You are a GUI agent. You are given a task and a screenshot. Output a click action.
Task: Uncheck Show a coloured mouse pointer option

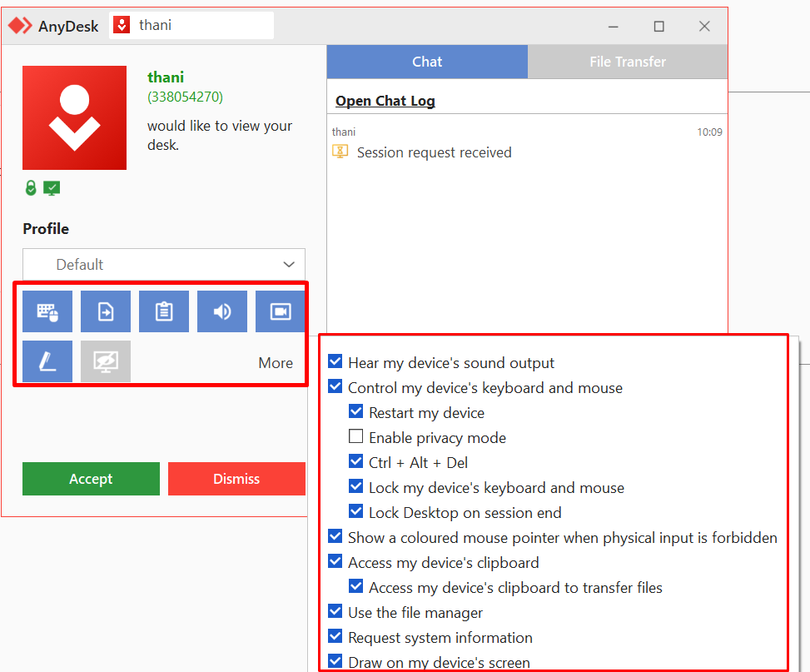335,536
